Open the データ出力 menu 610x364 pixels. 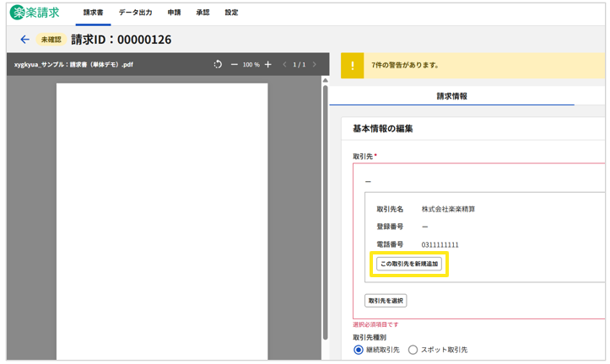pyautogui.click(x=135, y=13)
